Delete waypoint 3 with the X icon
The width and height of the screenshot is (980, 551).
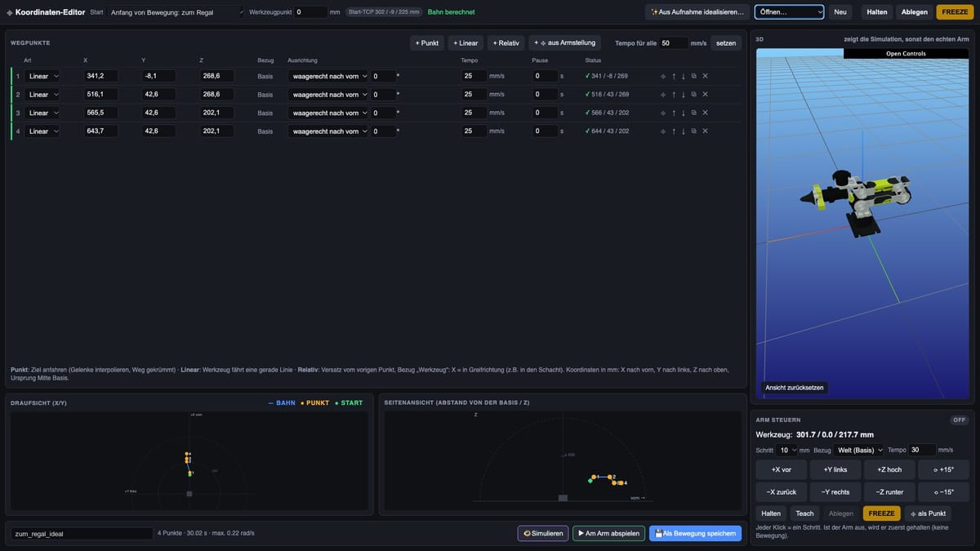(x=705, y=113)
